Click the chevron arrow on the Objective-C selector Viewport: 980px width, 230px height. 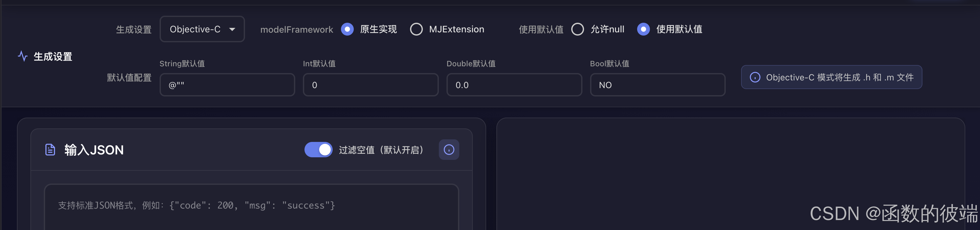point(233,29)
